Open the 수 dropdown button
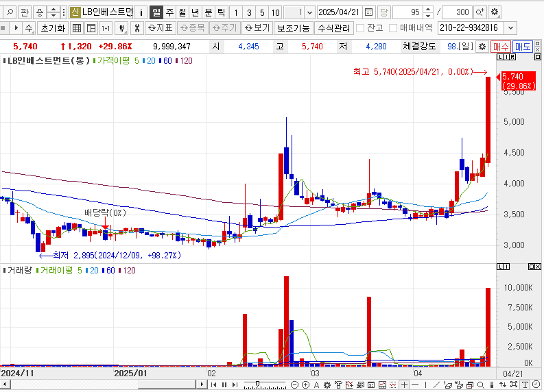The height and width of the screenshot is (392, 544). pyautogui.click(x=29, y=28)
